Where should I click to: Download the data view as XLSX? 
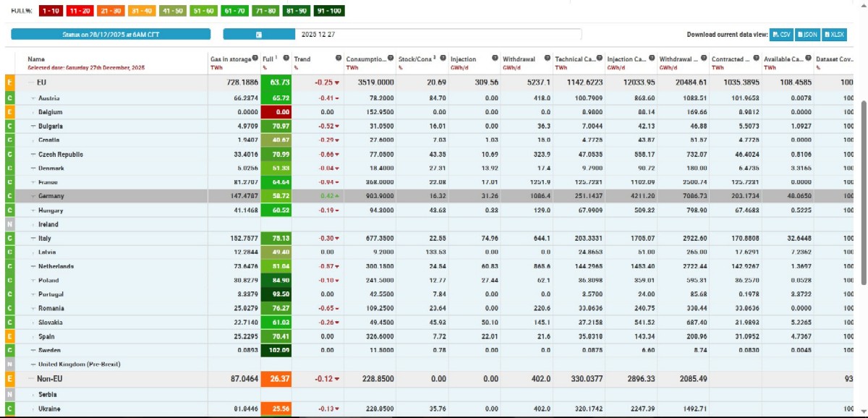coord(834,34)
